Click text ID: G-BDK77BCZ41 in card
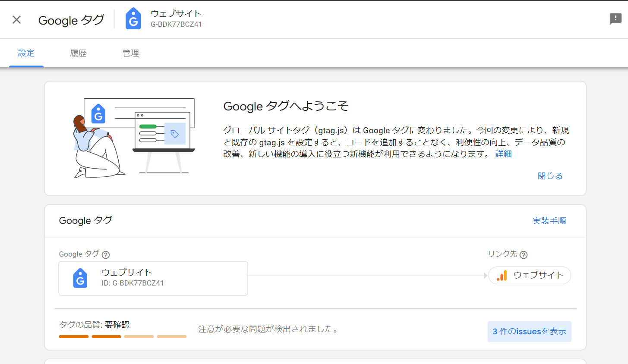This screenshot has width=628, height=364. pos(133,283)
